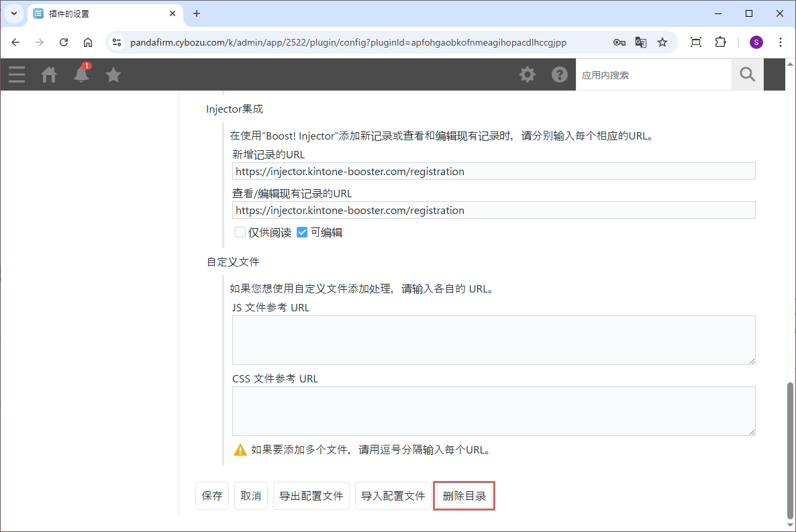Screen dimensions: 796x532
Task: Open the Chrome three-dot menu
Action: pyautogui.click(x=780, y=42)
